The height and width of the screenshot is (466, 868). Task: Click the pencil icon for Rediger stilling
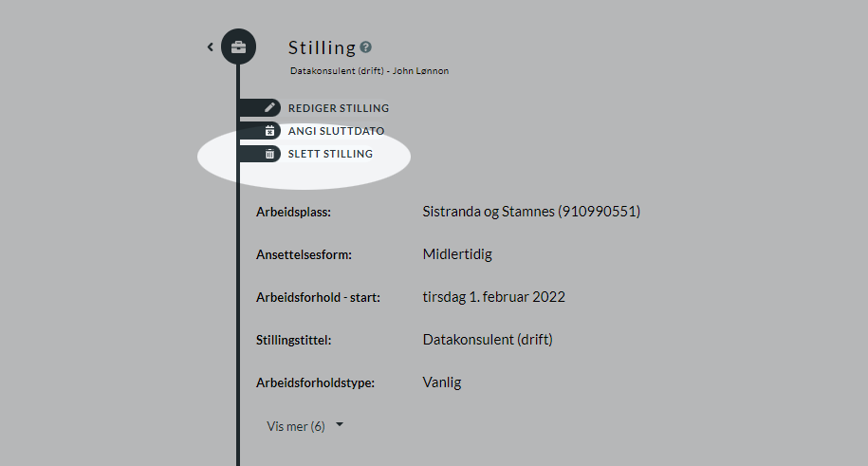pyautogui.click(x=269, y=107)
